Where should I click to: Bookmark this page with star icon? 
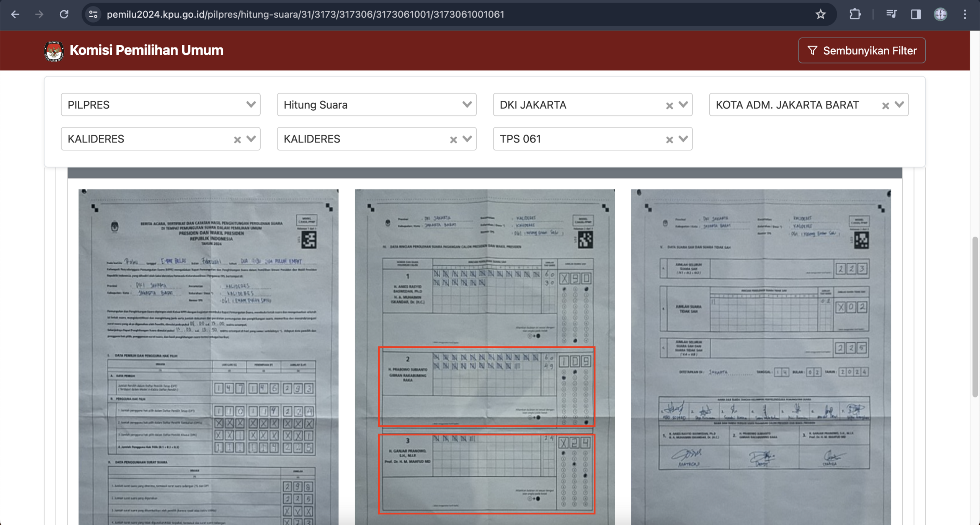(820, 15)
